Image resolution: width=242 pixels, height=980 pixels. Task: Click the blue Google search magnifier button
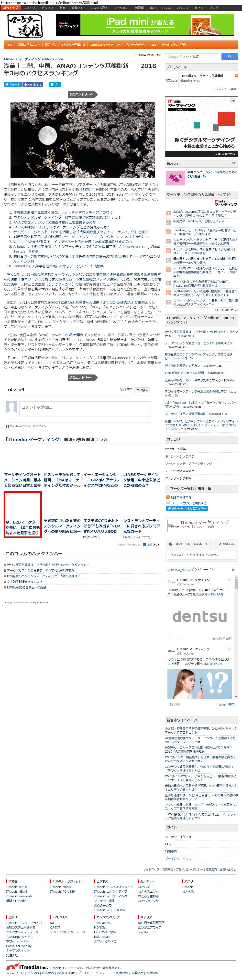coord(230,56)
